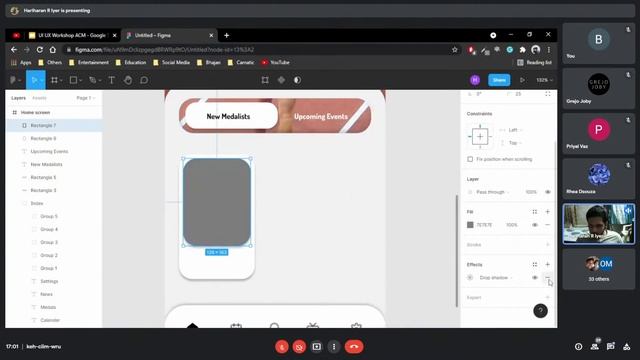Open more options in meeting controls
The width and height of the screenshot is (640, 360).
click(334, 347)
